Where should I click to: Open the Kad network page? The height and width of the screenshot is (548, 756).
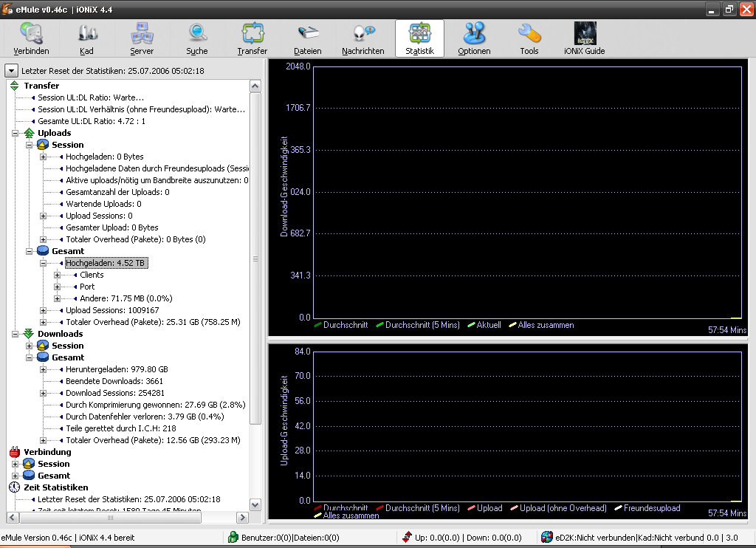87,38
